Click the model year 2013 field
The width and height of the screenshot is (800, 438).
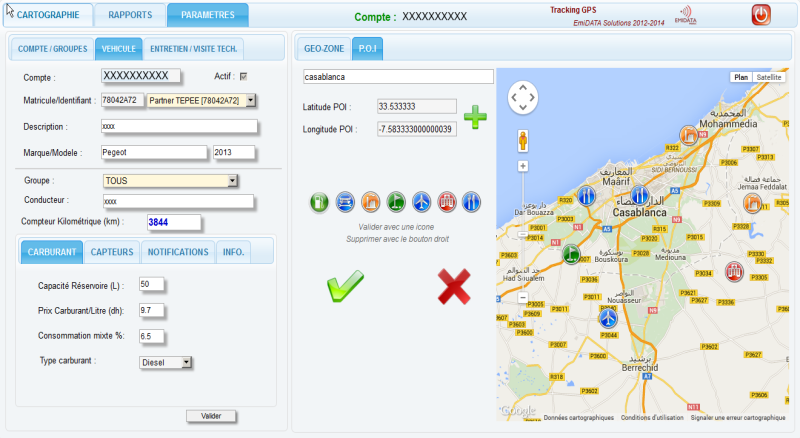234,152
